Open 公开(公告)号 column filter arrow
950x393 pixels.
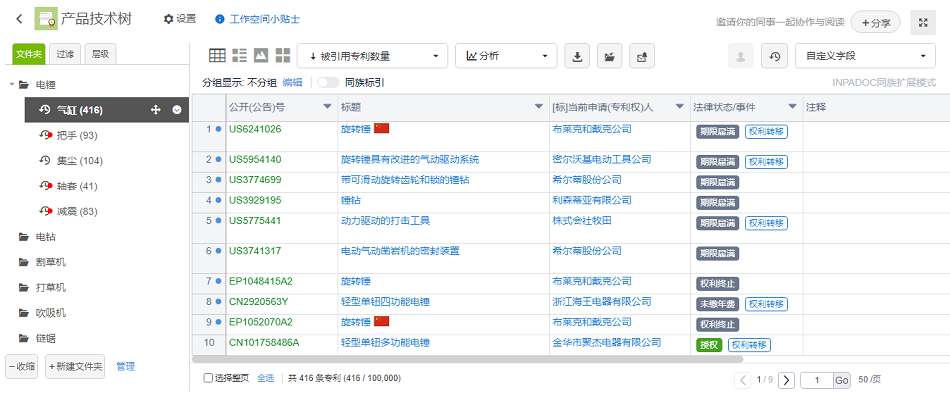click(328, 107)
